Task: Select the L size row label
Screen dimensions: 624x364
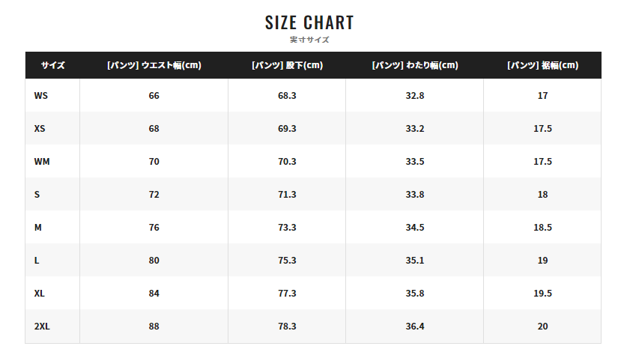Action: point(37,261)
